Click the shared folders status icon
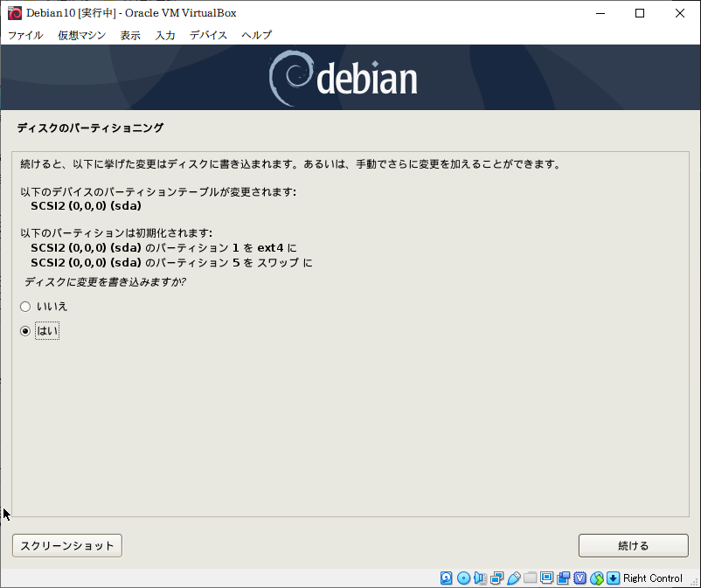This screenshot has height=588, width=701. [x=531, y=578]
